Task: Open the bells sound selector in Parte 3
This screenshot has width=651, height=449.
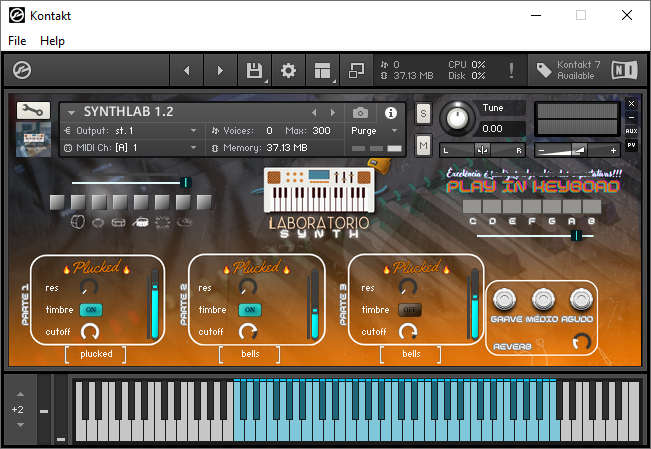Action: click(411, 354)
